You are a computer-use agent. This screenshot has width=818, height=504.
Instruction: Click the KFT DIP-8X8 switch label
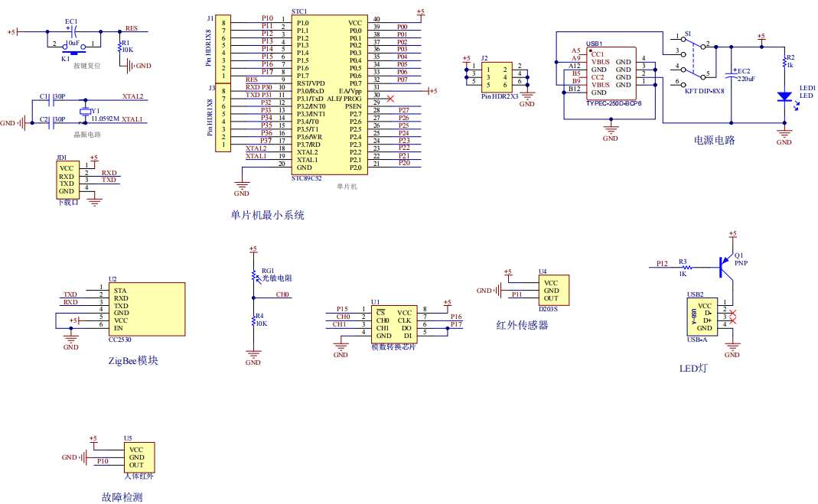pyautogui.click(x=704, y=91)
